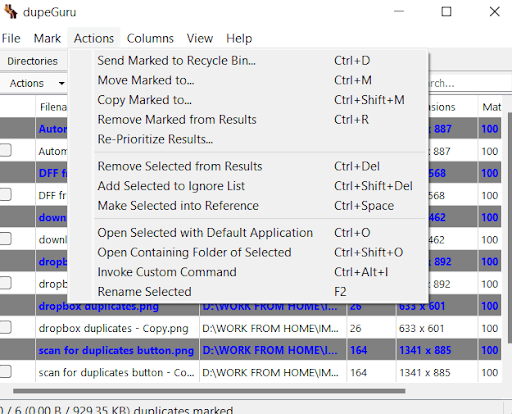Select dropbox duplicates - Copy.png filename
512x414 pixels.
tap(113, 328)
